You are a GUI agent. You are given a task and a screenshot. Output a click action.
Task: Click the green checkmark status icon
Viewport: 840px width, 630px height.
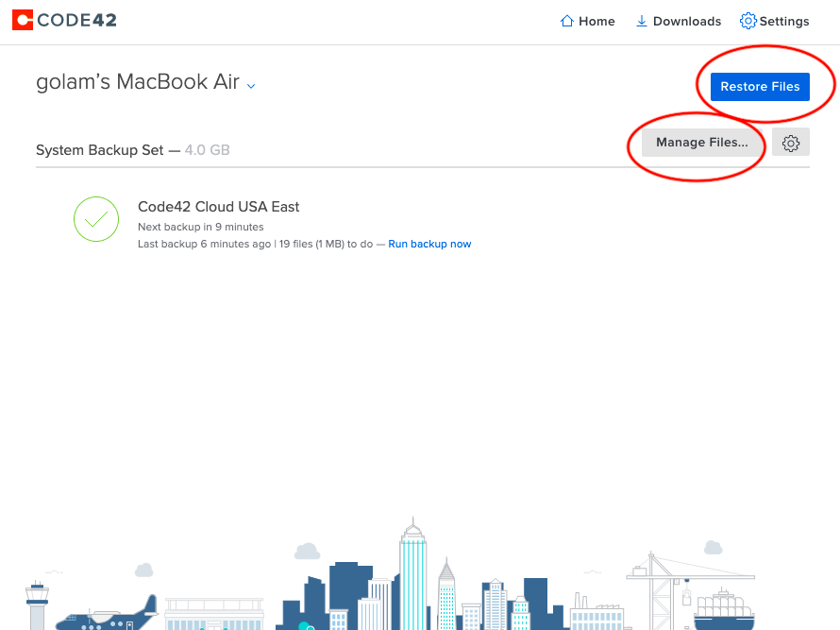pyautogui.click(x=96, y=219)
